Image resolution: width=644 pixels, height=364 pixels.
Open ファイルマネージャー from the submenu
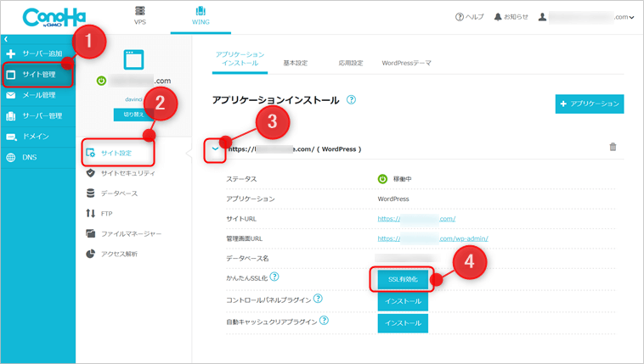131,233
